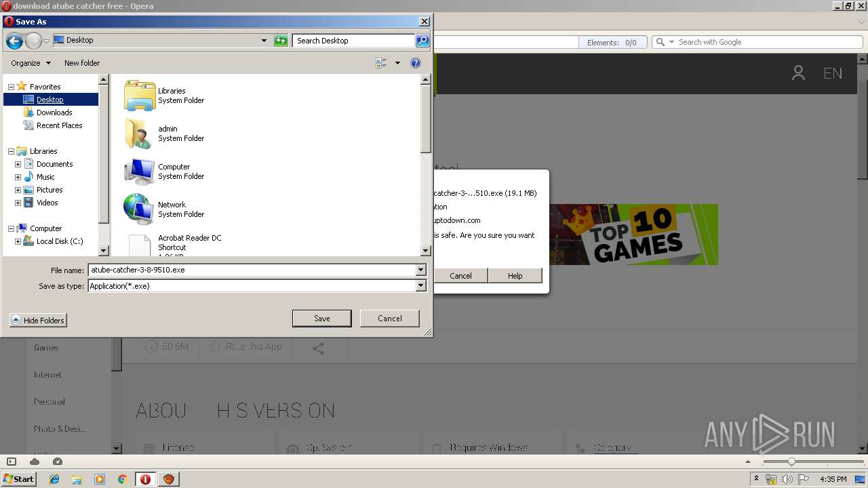Open the Organize menu

coord(31,63)
